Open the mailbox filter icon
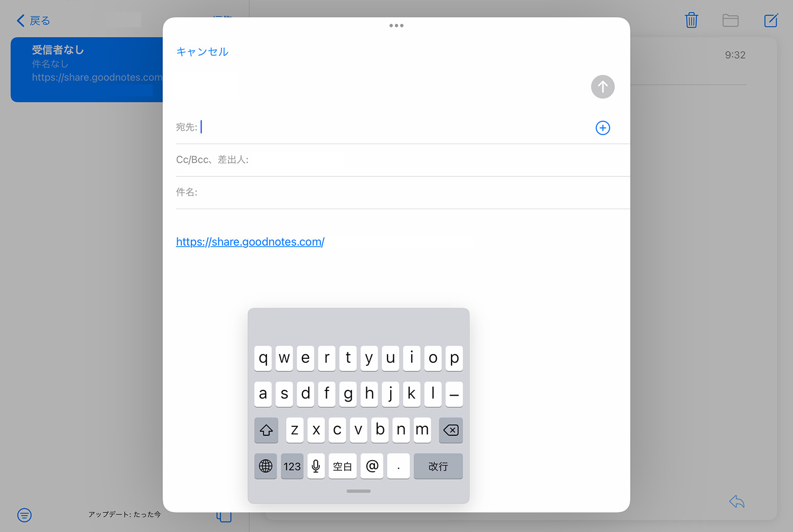 [x=24, y=515]
